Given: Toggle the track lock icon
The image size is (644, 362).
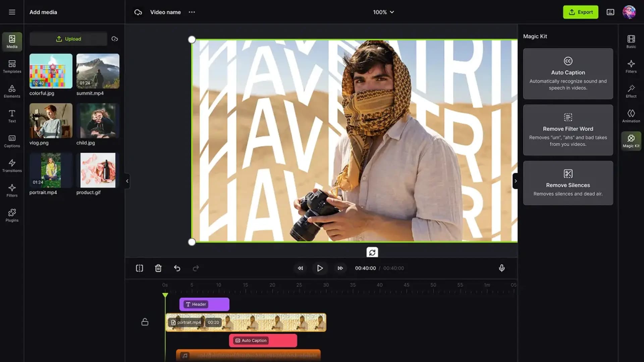Looking at the screenshot, I should 145,322.
